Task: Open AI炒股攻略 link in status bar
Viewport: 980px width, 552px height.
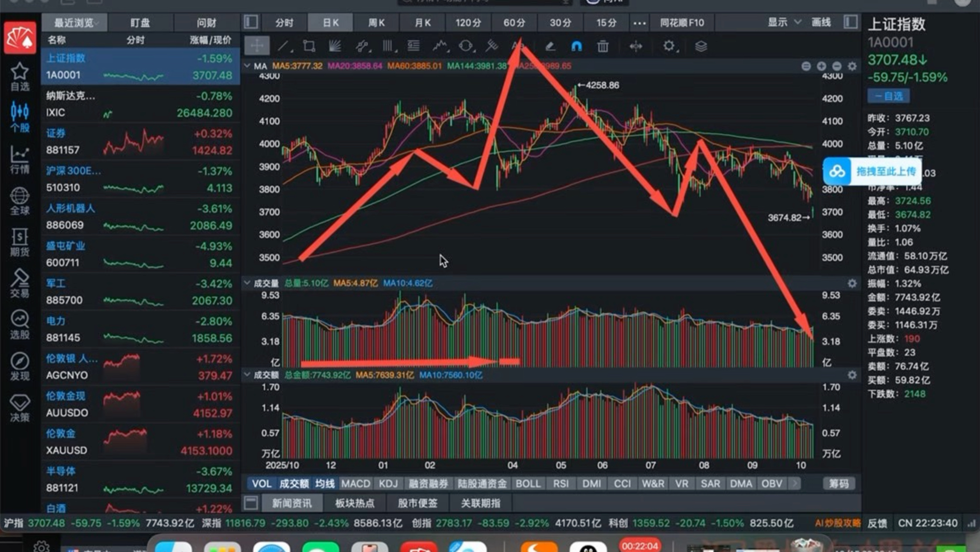Action: click(x=838, y=523)
